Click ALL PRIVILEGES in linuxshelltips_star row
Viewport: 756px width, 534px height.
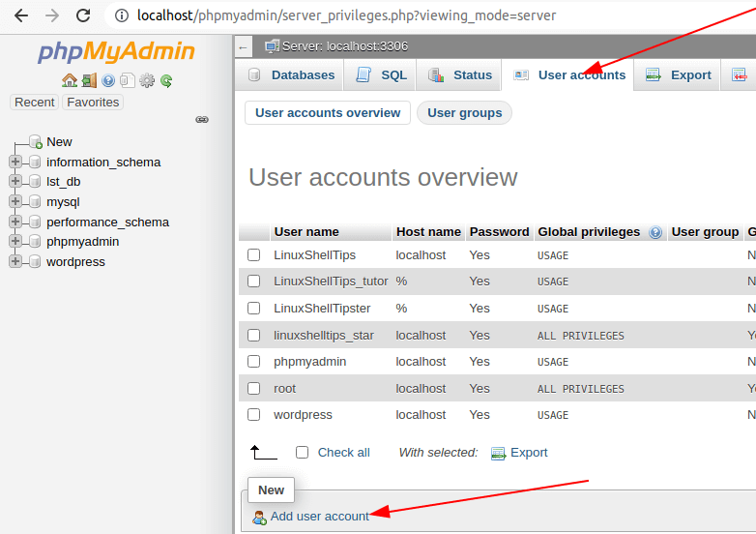pyautogui.click(x=580, y=336)
